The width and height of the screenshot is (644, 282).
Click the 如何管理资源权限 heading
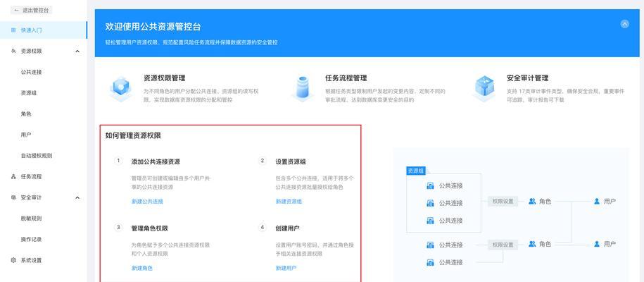[x=133, y=135]
